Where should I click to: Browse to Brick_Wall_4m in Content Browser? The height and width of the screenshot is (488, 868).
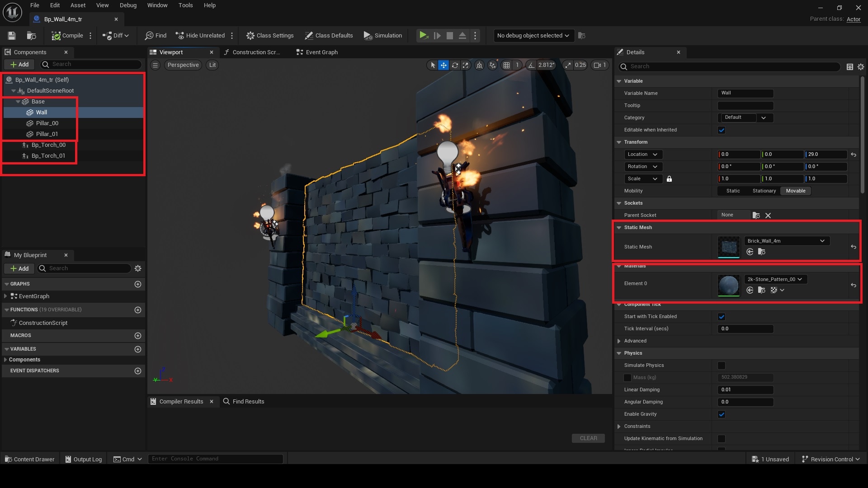(762, 252)
